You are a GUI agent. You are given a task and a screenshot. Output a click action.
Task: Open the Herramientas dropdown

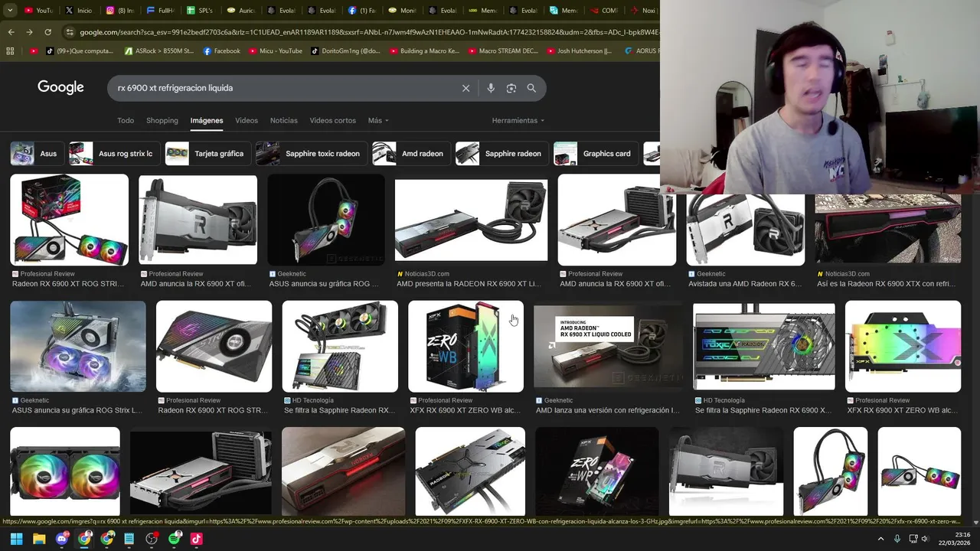coord(518,120)
